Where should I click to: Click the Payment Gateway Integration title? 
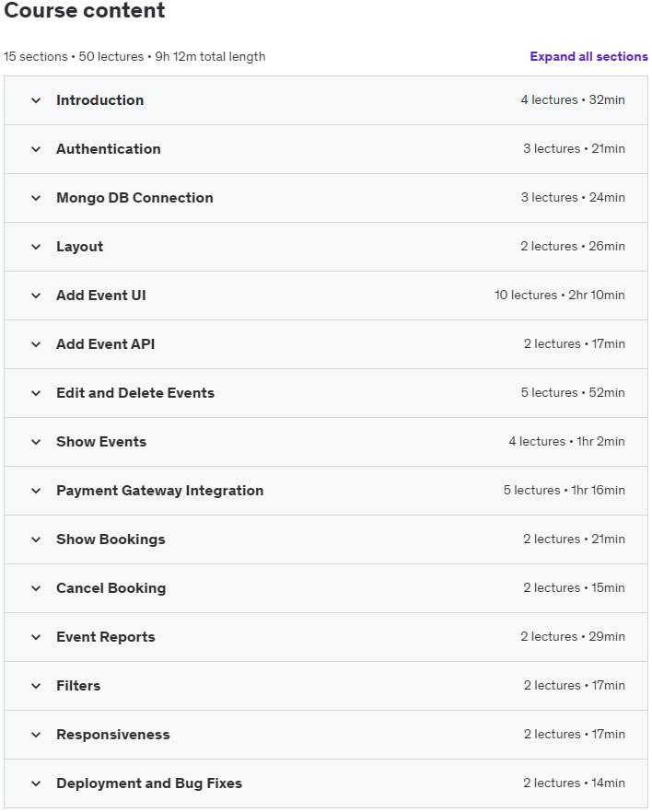(160, 491)
